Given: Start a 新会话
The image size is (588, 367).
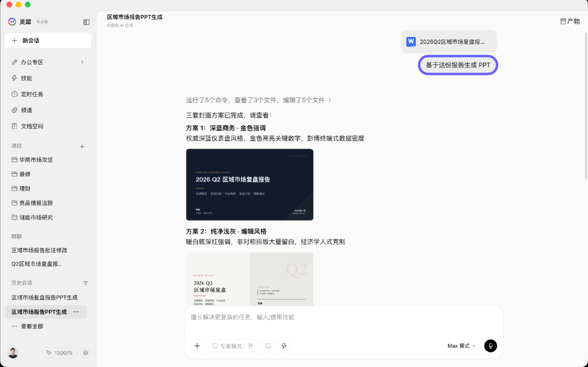Looking at the screenshot, I should click(x=48, y=40).
